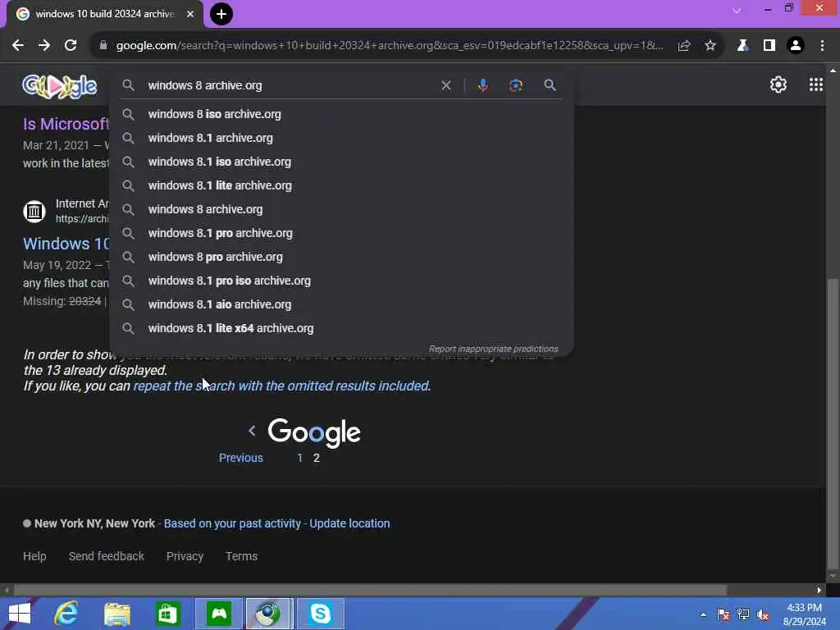
Task: Open the Windows Store taskbar icon
Action: point(167,614)
